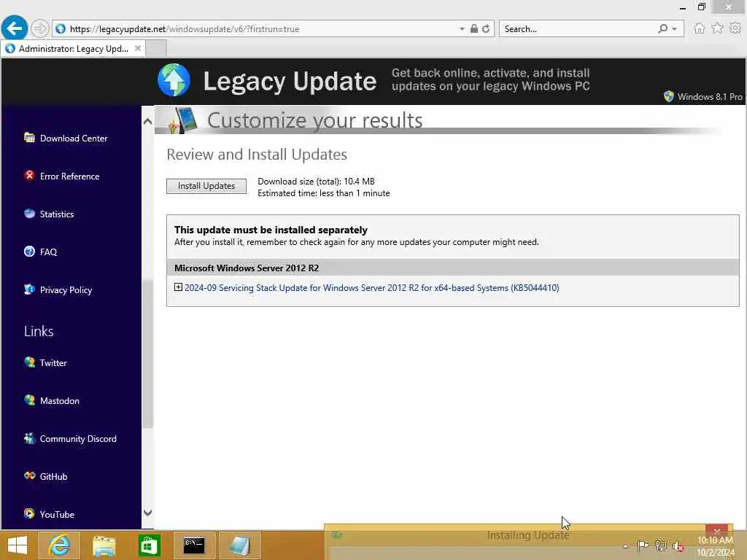Open the GitHub link
This screenshot has height=560, width=747.
pos(53,477)
